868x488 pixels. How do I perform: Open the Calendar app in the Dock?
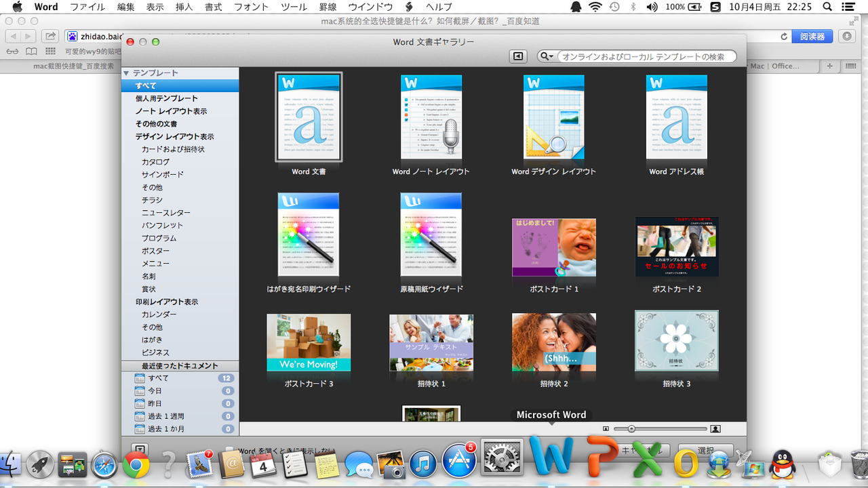(262, 465)
